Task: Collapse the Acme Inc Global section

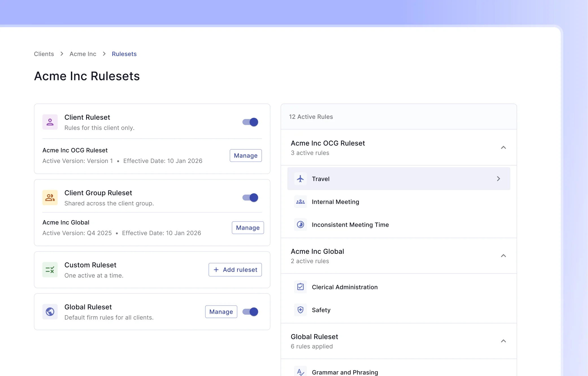Action: click(504, 255)
